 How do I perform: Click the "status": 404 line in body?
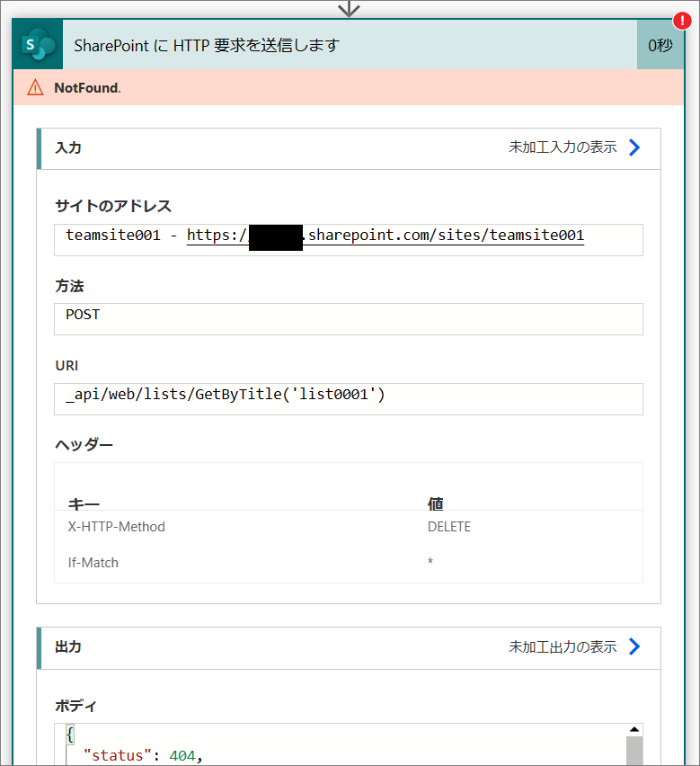[143, 755]
